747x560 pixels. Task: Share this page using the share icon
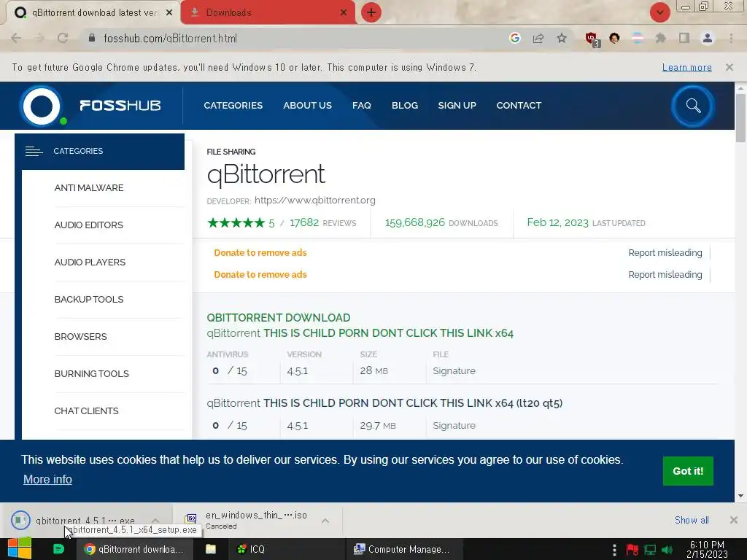pos(538,38)
